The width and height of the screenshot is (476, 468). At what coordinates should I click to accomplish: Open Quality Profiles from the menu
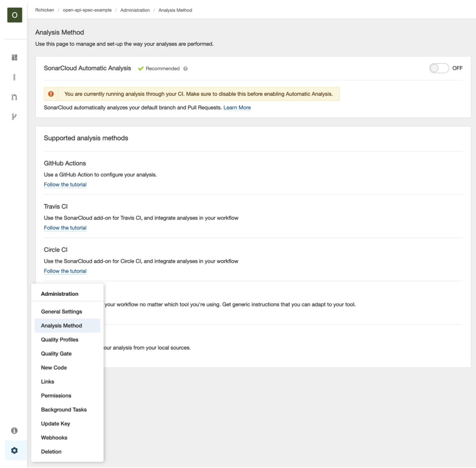[x=67, y=339]
